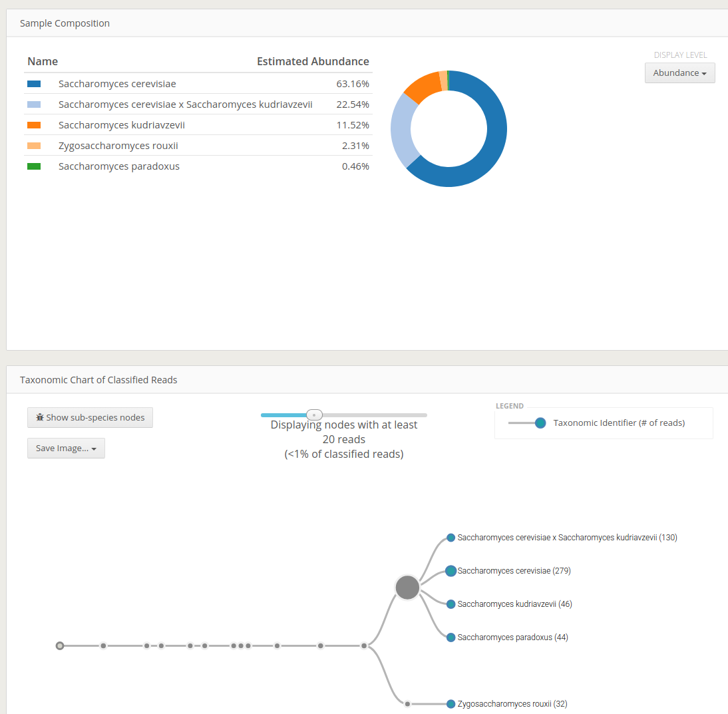Click the Saccharomyces cerevisiae (279) tree node
Viewport: 728px width, 714px height.
click(451, 571)
